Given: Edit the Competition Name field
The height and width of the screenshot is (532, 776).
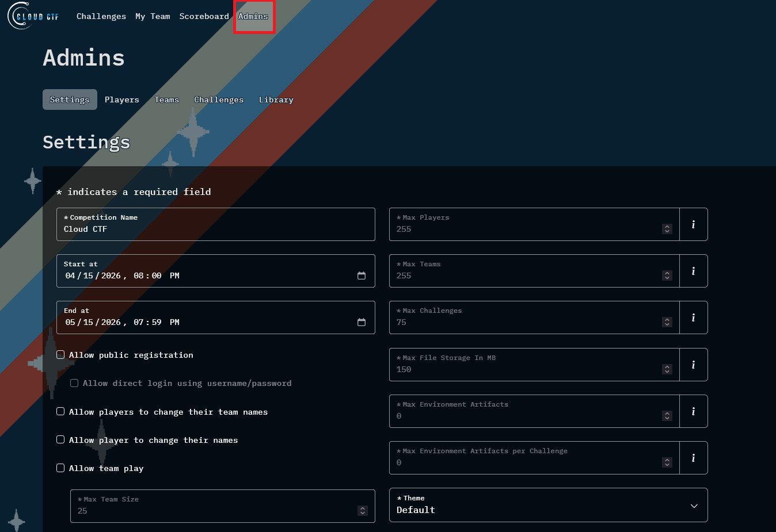Looking at the screenshot, I should pos(216,224).
